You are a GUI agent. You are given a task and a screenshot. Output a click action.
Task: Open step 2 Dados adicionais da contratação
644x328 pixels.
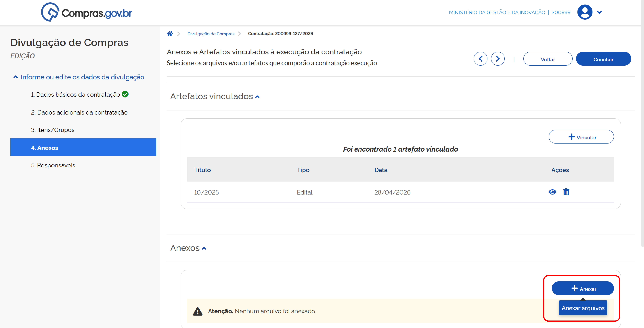(79, 112)
